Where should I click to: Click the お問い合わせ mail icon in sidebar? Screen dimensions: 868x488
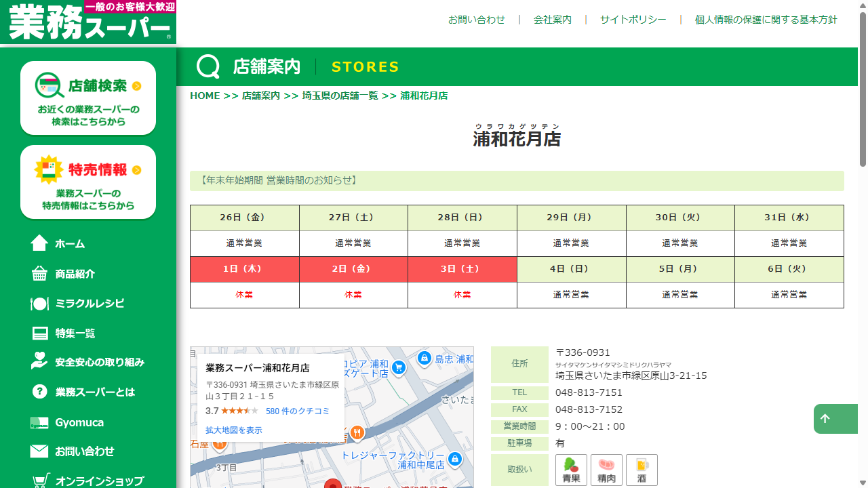pyautogui.click(x=39, y=451)
